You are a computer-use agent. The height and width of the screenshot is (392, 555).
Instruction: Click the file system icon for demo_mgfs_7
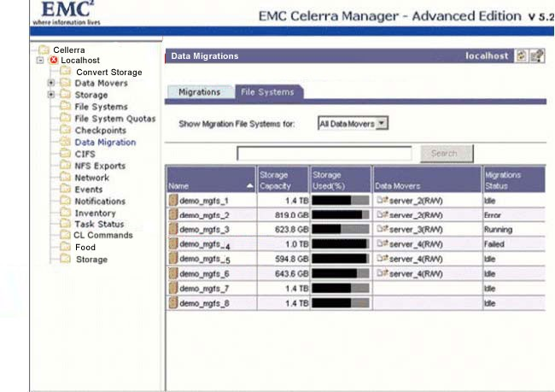(173, 289)
